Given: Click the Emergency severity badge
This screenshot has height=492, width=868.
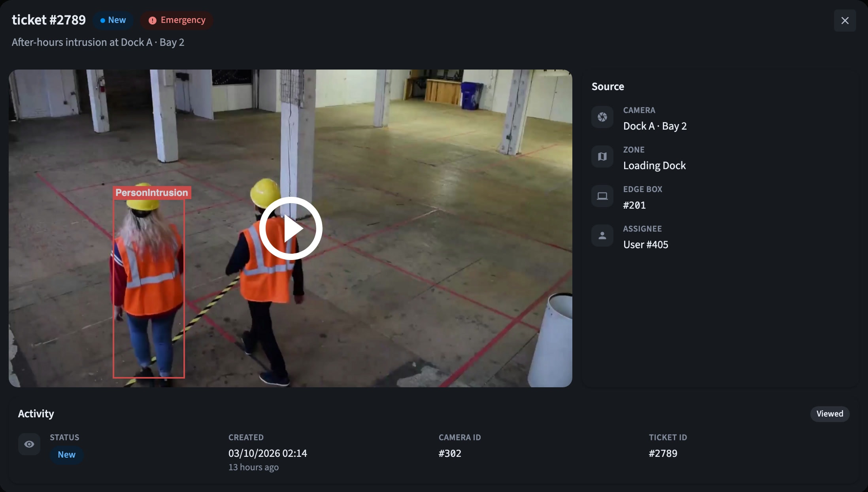Looking at the screenshot, I should pyautogui.click(x=177, y=20).
